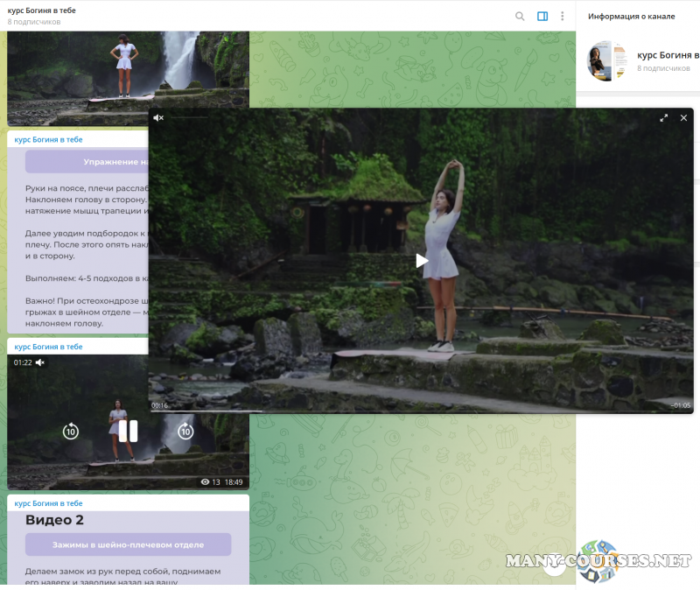Skip forward 10 seconds in inline video
Viewport: 700px width, 590px height.
tap(185, 431)
